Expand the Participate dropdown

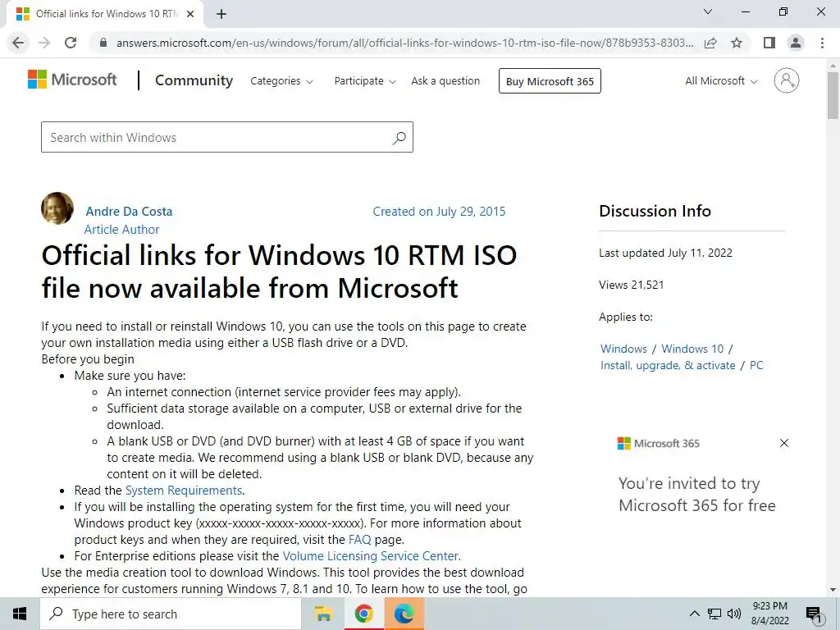coord(365,81)
